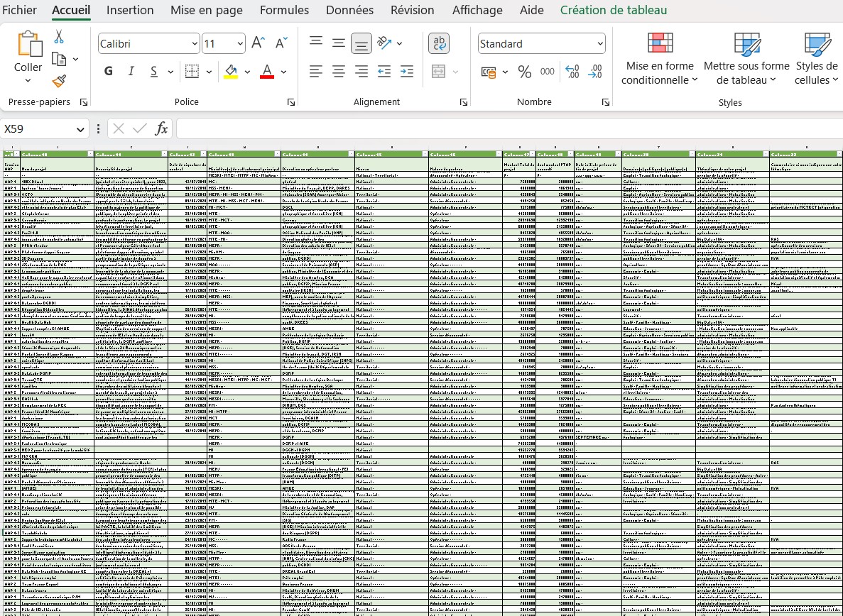Click the increase indent icon
Viewport: 843px width, 616px height.
407,72
